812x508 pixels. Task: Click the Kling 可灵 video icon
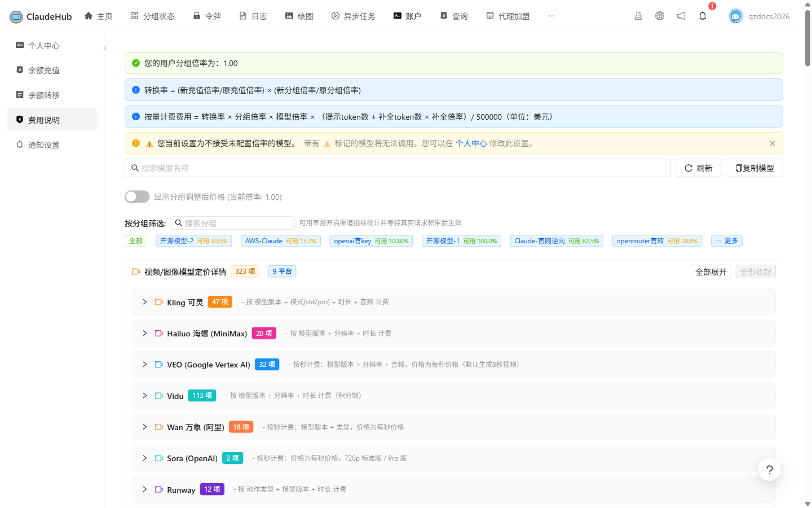pyautogui.click(x=159, y=302)
